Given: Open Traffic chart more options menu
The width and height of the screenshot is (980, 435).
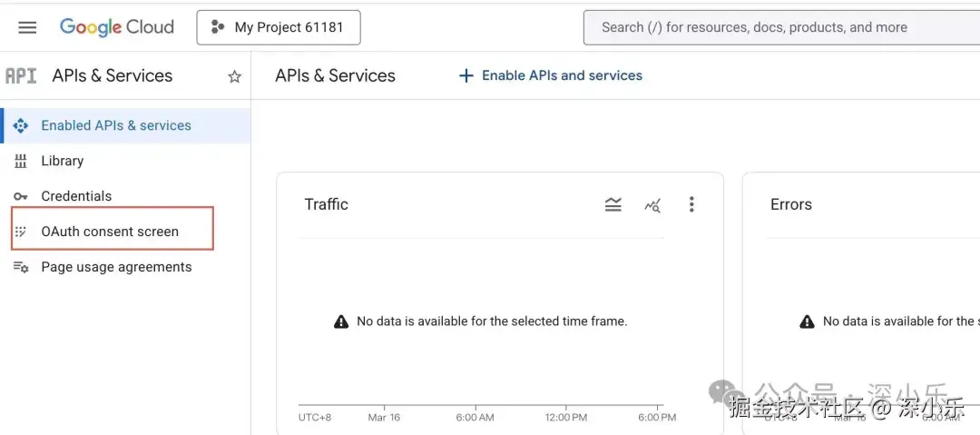Looking at the screenshot, I should click(691, 205).
